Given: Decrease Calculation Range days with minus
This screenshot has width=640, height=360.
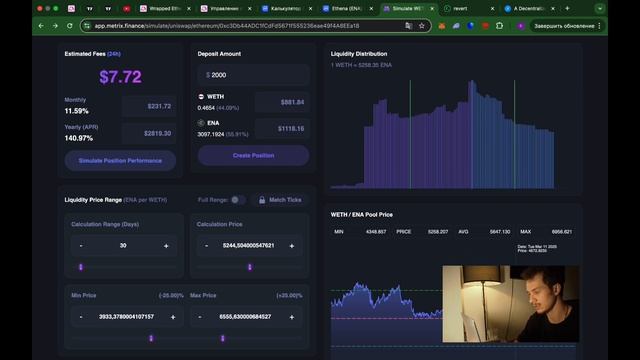Looking at the screenshot, I should coord(81,246).
